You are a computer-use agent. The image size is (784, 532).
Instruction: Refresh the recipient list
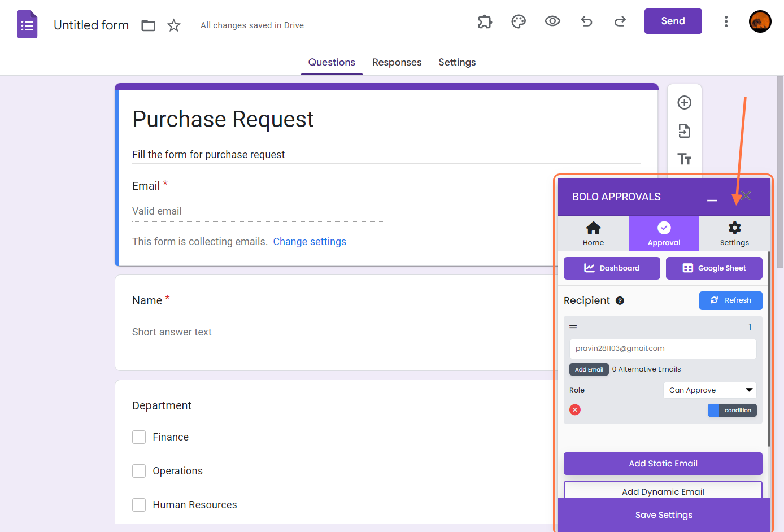[x=730, y=300]
